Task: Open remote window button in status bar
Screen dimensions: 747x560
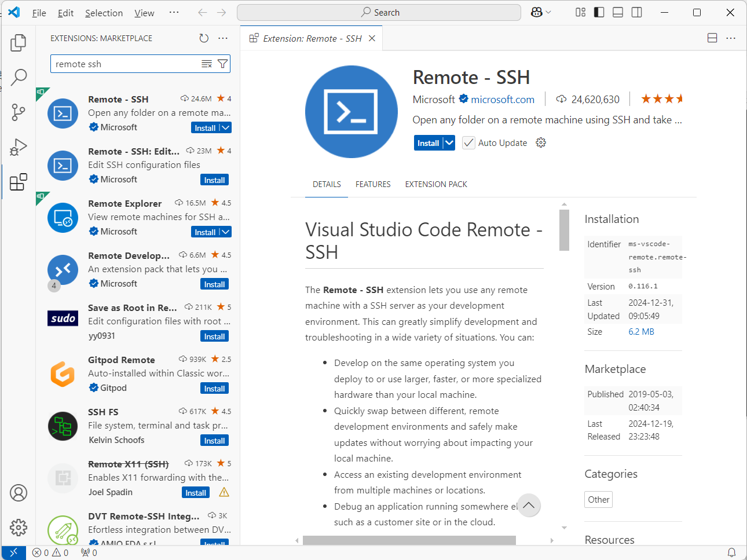Action: tap(13, 552)
